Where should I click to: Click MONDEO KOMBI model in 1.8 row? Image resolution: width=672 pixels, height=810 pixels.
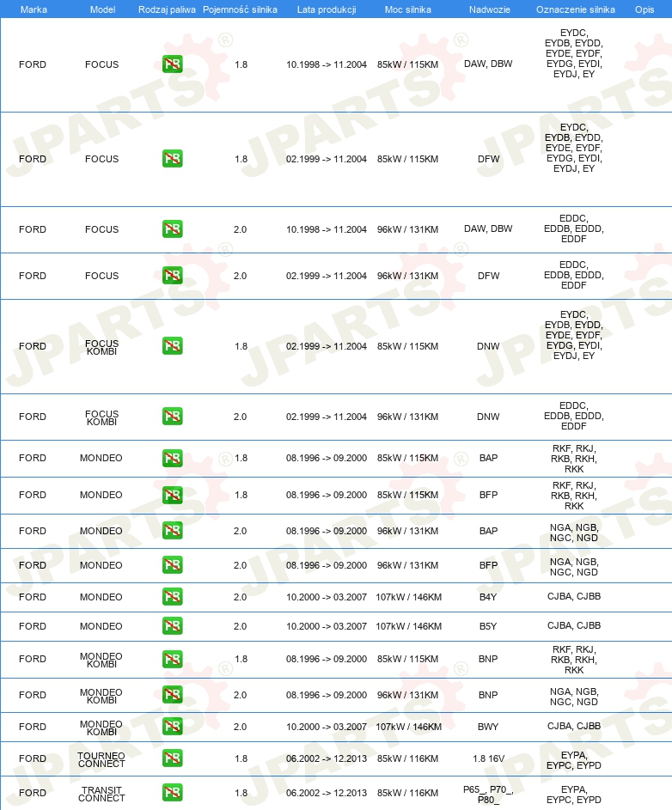[x=101, y=660]
